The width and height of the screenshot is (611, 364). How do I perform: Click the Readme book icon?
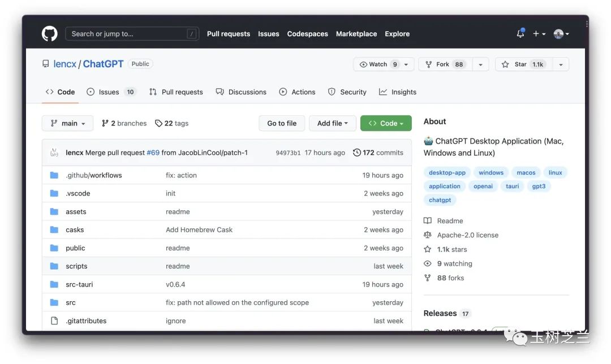pos(428,221)
